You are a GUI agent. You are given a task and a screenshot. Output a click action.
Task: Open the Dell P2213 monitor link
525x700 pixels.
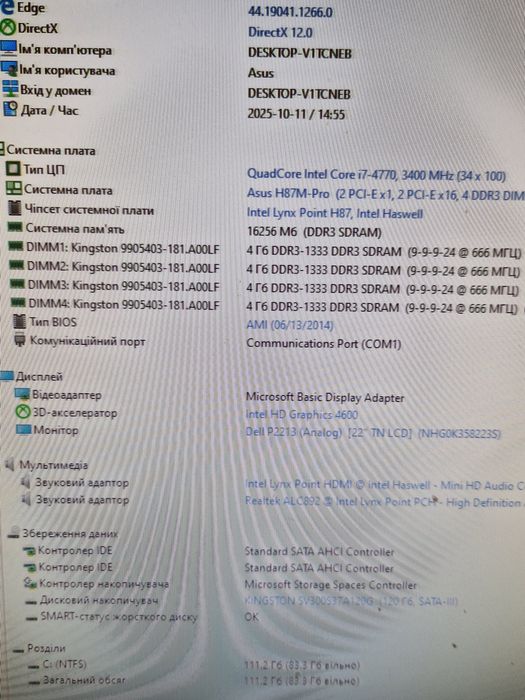[373, 433]
